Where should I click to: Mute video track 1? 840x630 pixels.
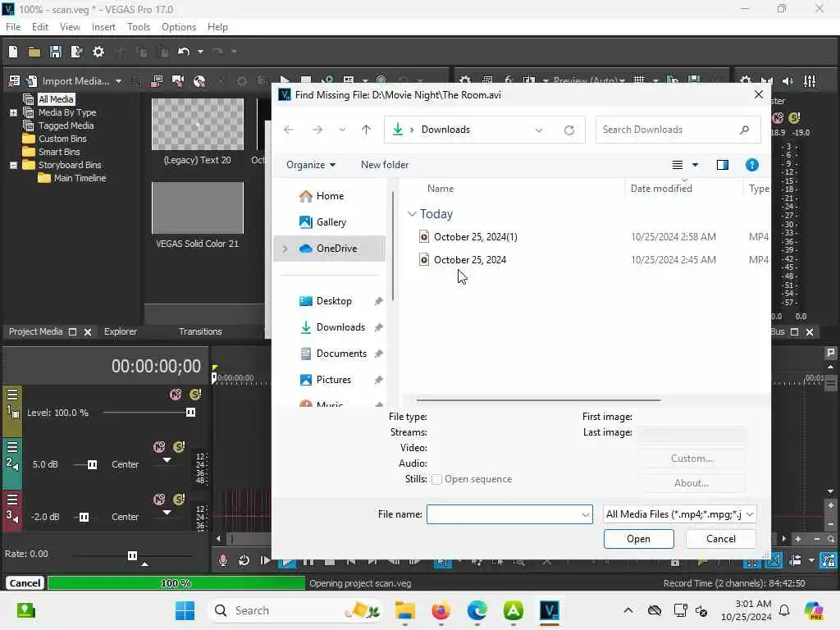pos(176,395)
